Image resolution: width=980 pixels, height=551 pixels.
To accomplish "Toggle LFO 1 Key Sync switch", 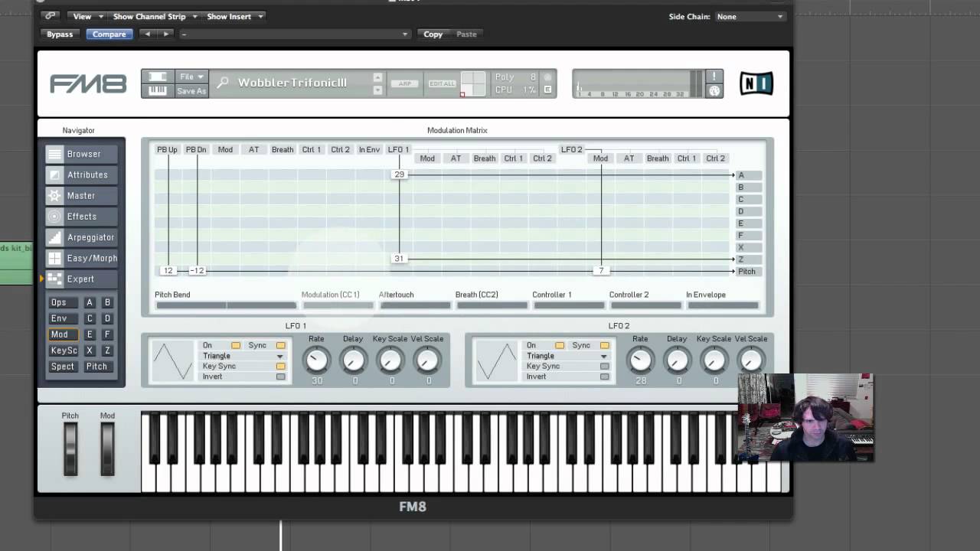I will point(280,367).
